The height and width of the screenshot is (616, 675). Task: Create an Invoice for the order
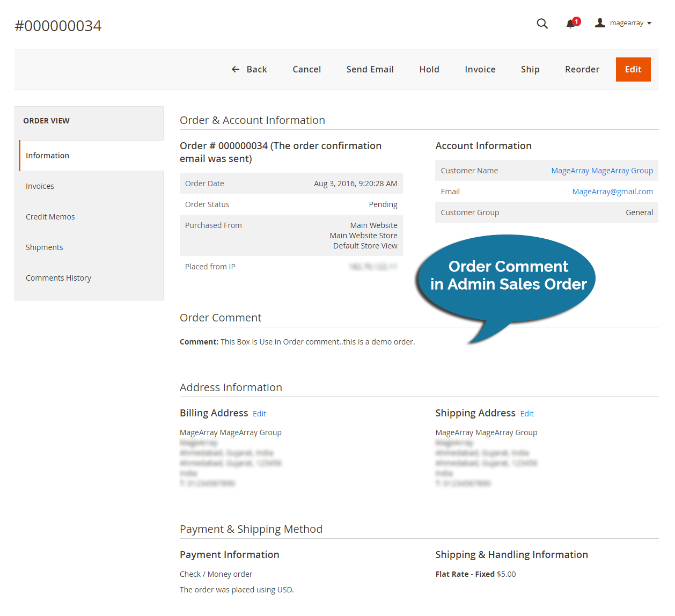pyautogui.click(x=480, y=69)
